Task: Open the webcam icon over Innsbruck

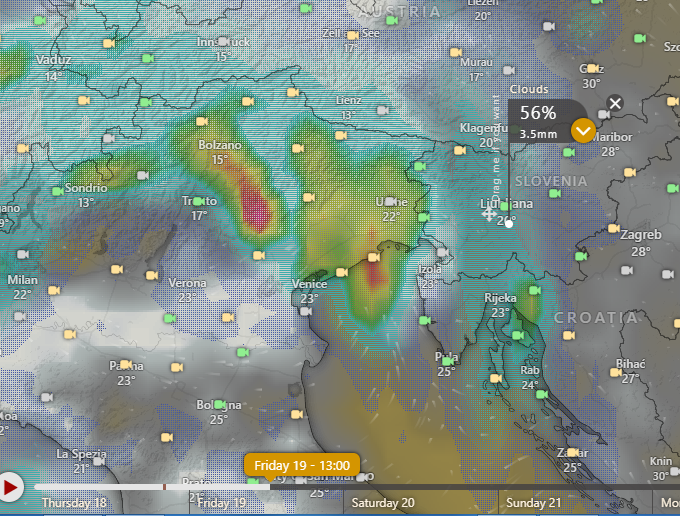Action: coord(223,42)
